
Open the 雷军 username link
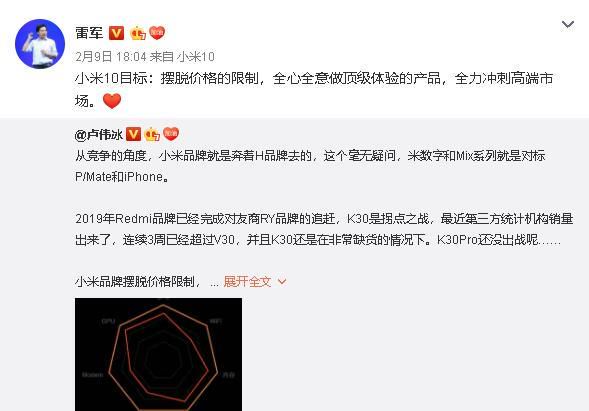coord(89,33)
